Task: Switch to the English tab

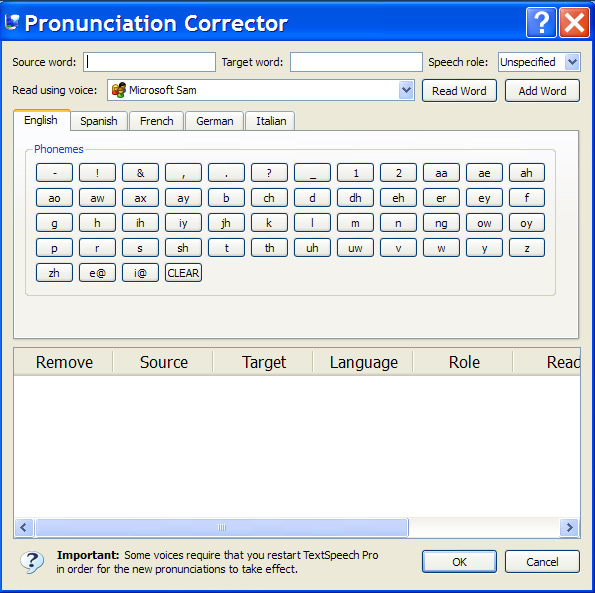Action: (41, 120)
